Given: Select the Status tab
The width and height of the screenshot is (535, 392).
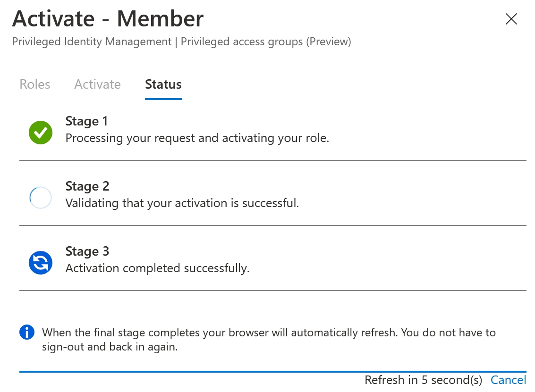Looking at the screenshot, I should 163,84.
